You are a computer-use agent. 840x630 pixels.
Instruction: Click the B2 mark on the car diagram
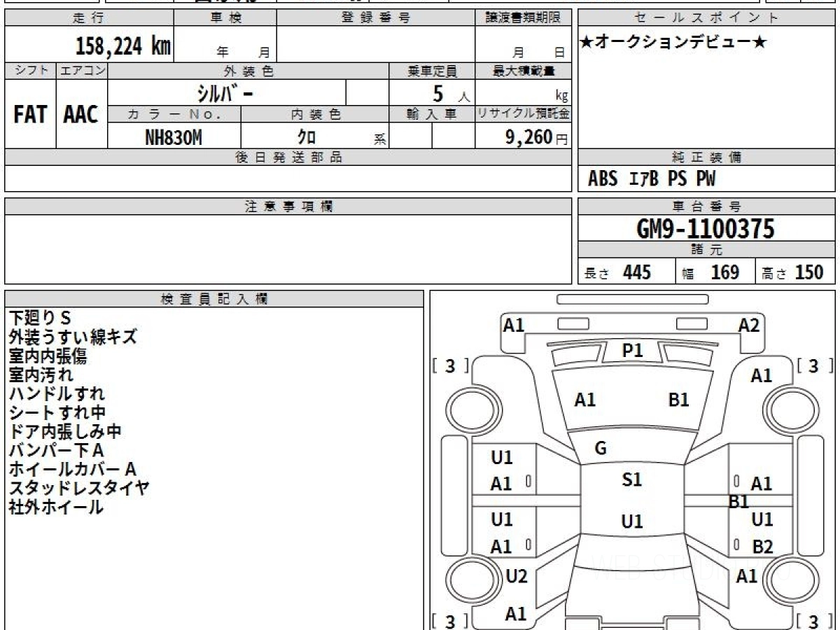(x=762, y=547)
